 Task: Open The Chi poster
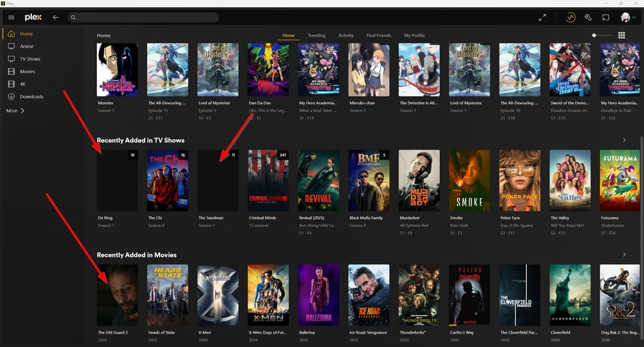click(x=168, y=181)
